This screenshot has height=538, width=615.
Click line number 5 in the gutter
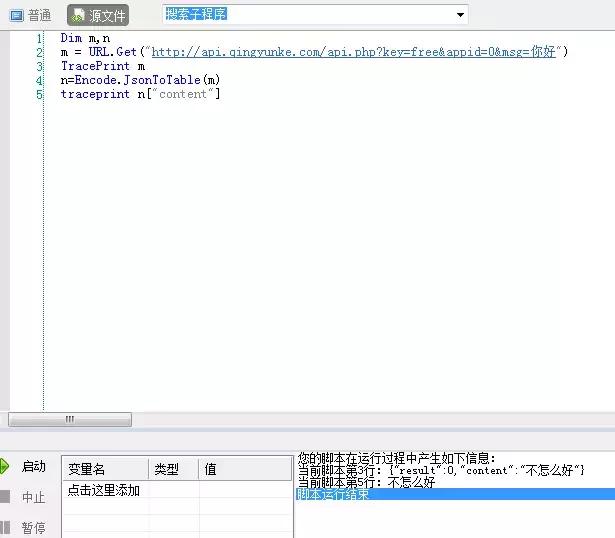tap(39, 95)
